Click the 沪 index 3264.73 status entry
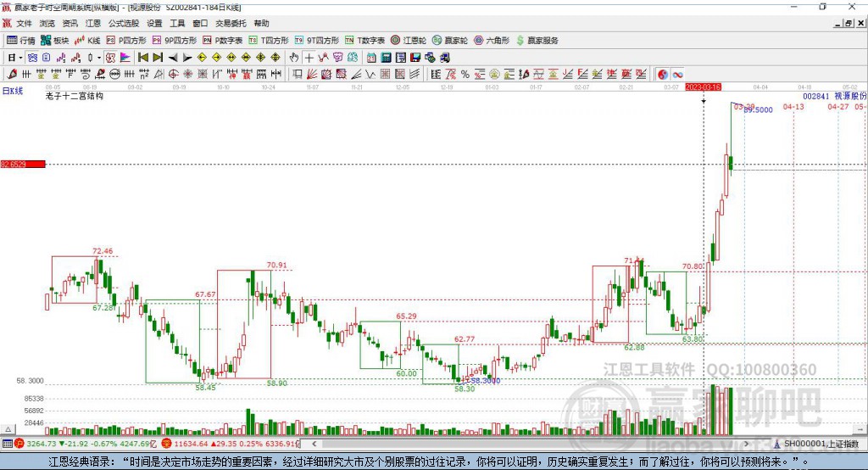The image size is (868, 470). tap(84, 444)
